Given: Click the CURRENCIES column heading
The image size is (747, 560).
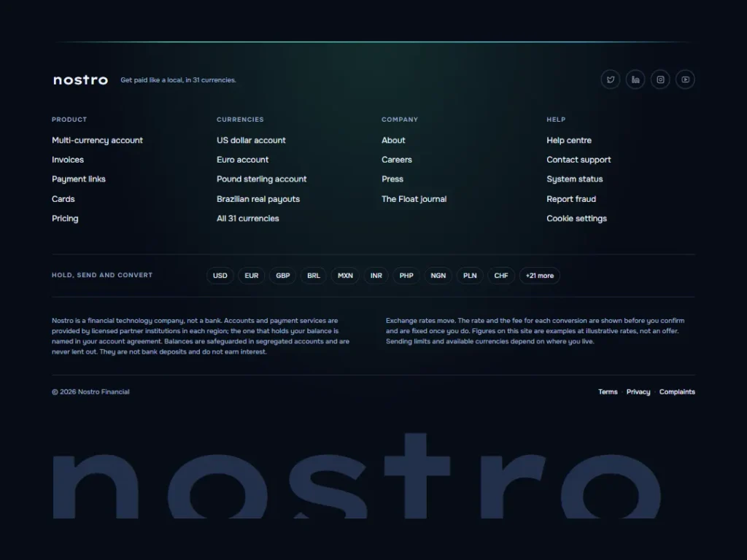Looking at the screenshot, I should [x=240, y=120].
